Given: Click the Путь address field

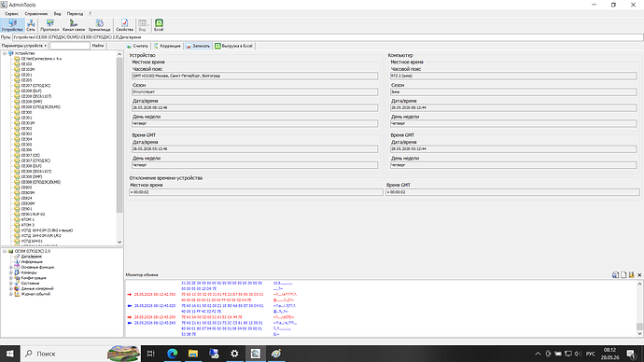Looking at the screenshot, I should (x=328, y=37).
